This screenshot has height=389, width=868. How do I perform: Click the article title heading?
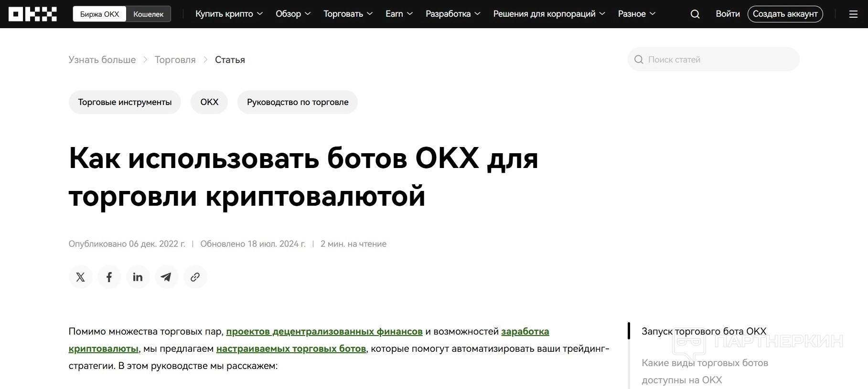303,177
